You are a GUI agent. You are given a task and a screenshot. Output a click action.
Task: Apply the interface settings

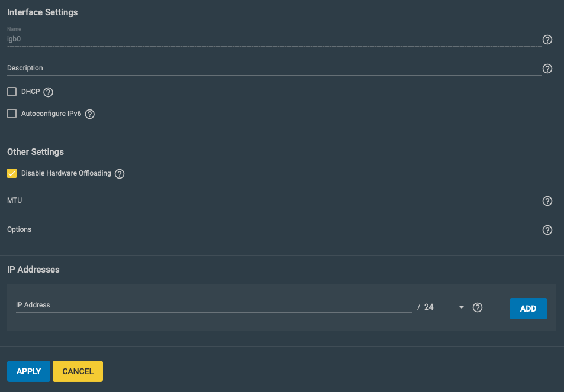tap(29, 371)
